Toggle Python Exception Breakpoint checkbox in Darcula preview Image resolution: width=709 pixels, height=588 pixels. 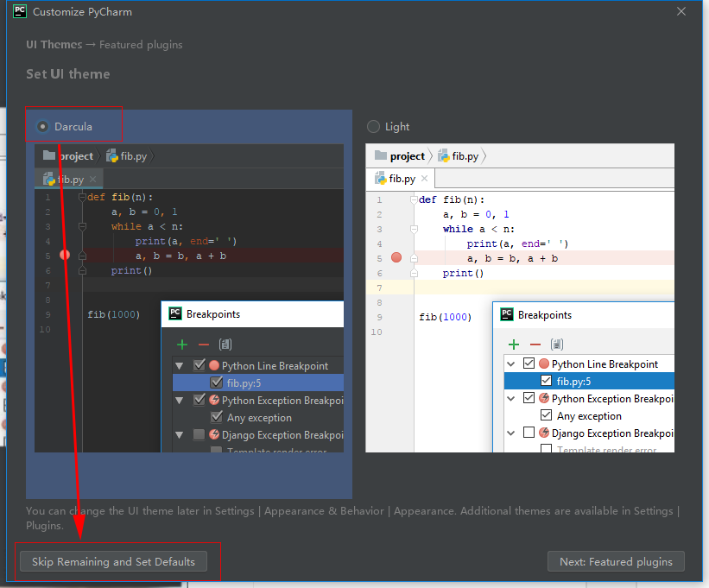click(199, 400)
